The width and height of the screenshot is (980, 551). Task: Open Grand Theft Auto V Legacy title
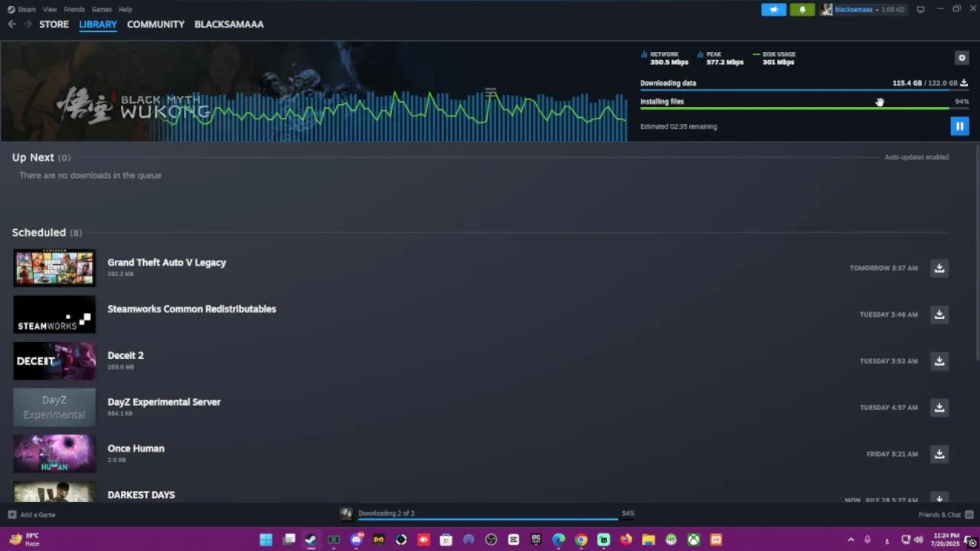click(x=167, y=262)
